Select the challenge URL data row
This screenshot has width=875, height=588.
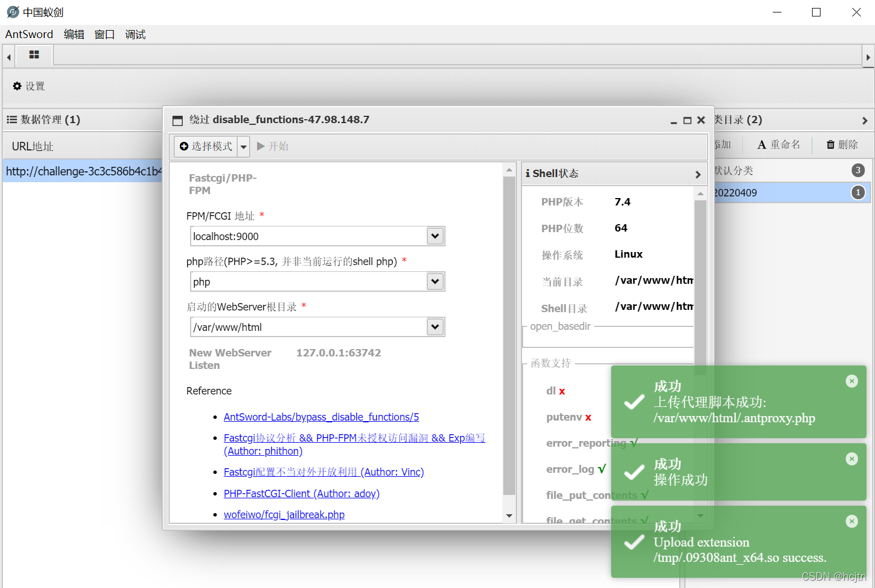[83, 171]
